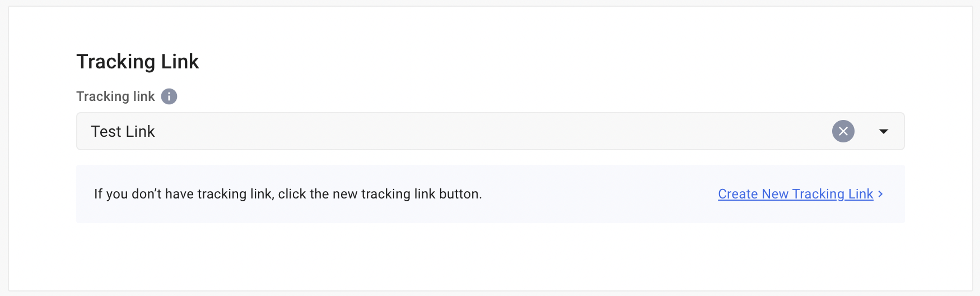980x296 pixels.
Task: Expand the Tracking link dropdown arrow
Action: pos(883,131)
